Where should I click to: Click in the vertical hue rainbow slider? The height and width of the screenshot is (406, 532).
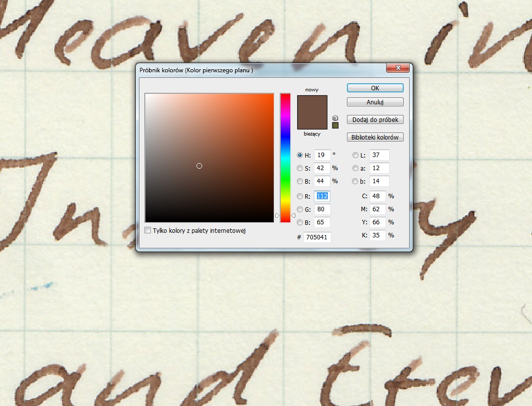click(285, 156)
